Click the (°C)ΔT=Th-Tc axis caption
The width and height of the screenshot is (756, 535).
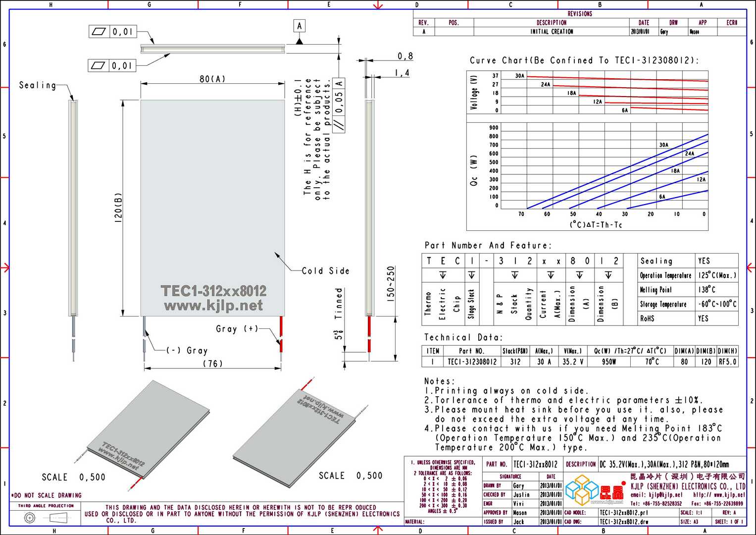pyautogui.click(x=596, y=225)
